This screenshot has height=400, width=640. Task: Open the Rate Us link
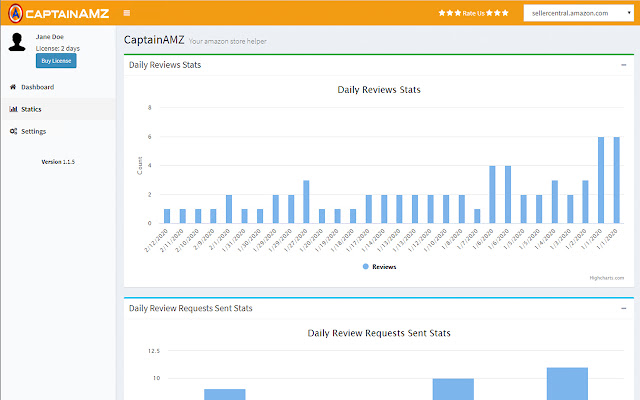point(475,13)
